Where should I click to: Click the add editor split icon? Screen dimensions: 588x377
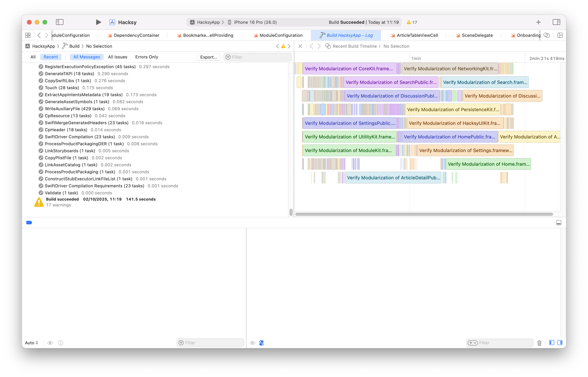[x=560, y=35]
